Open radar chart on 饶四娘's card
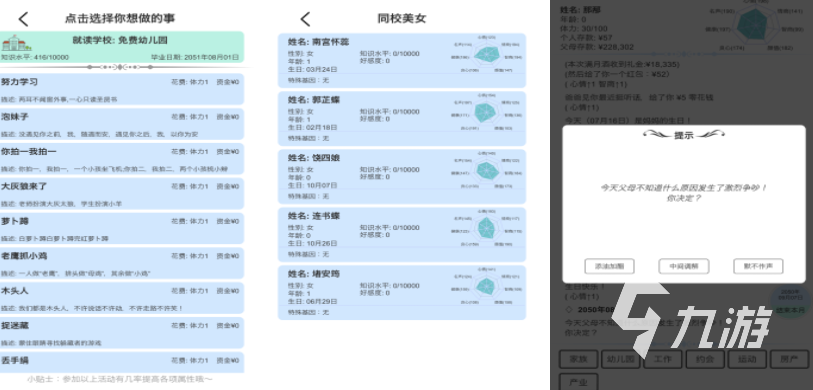Image resolution: width=813 pixels, height=390 pixels. pyautogui.click(x=485, y=170)
